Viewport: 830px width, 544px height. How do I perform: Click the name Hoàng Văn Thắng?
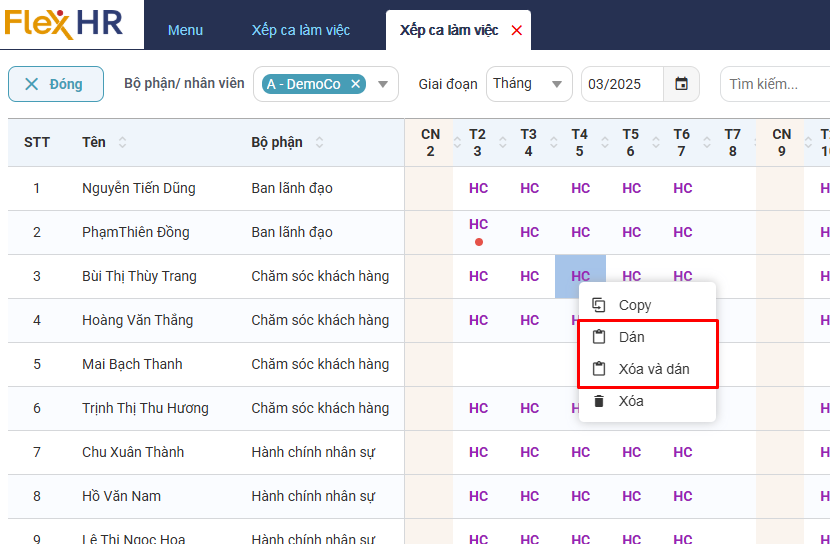pyautogui.click(x=138, y=320)
